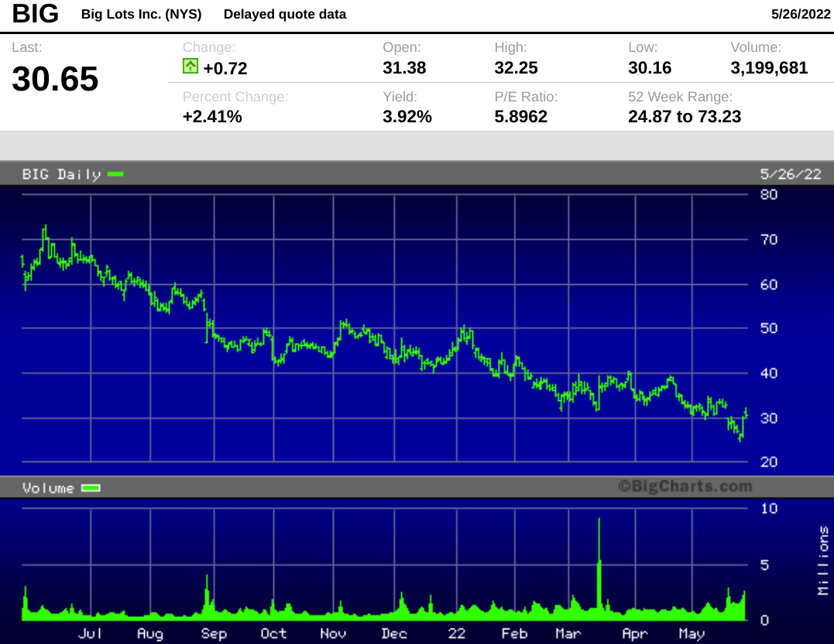This screenshot has height=644, width=834.
Task: Click the last price 30.65
Action: (55, 79)
